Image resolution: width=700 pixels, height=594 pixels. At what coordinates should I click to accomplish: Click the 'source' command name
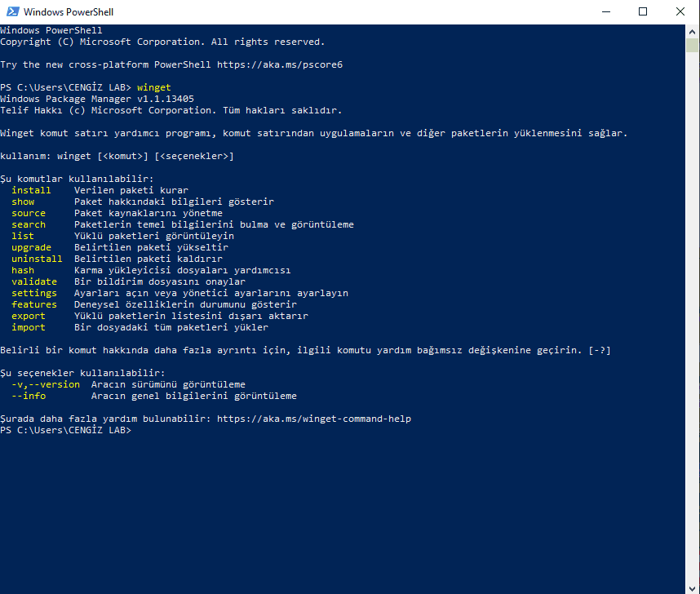tap(29, 214)
